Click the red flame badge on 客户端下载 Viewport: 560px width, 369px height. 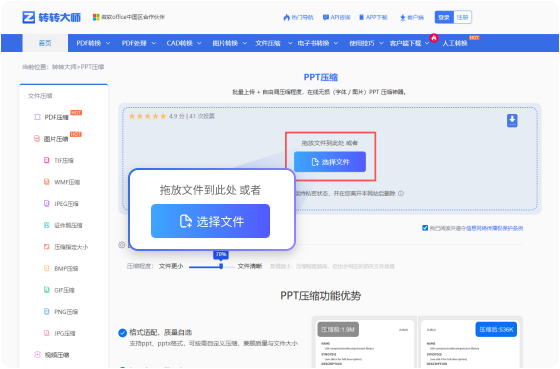(434, 38)
